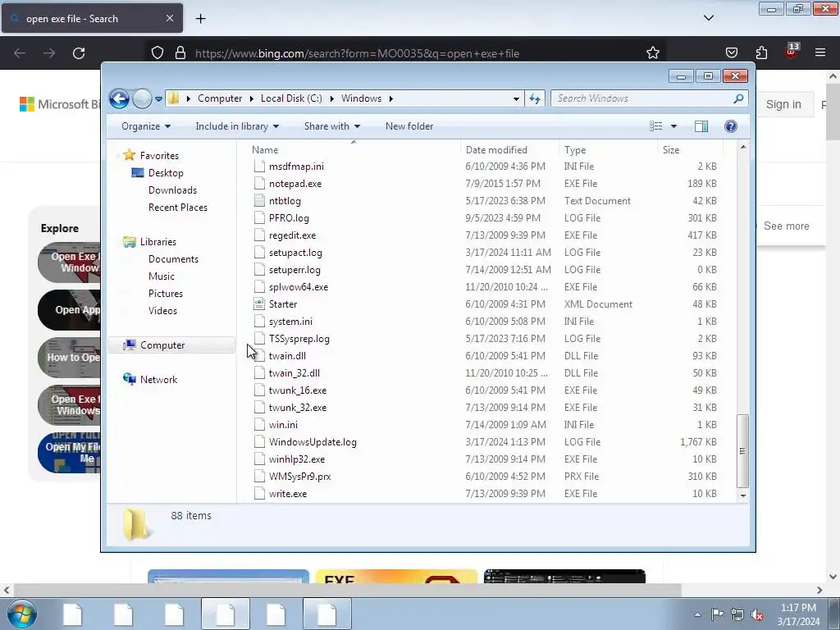Click the volume icon in the system tray
The image size is (840, 630).
757,614
